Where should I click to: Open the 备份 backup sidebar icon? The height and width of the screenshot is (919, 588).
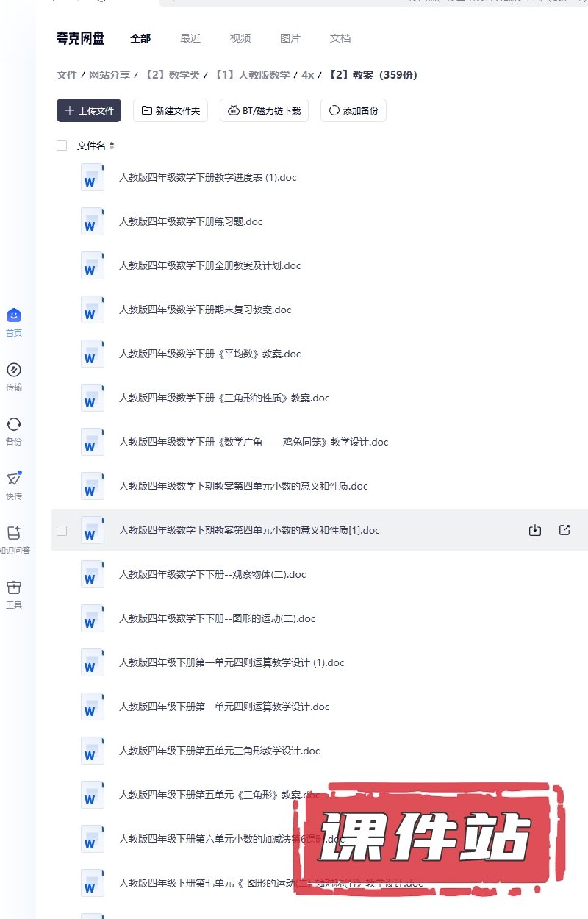pyautogui.click(x=14, y=424)
